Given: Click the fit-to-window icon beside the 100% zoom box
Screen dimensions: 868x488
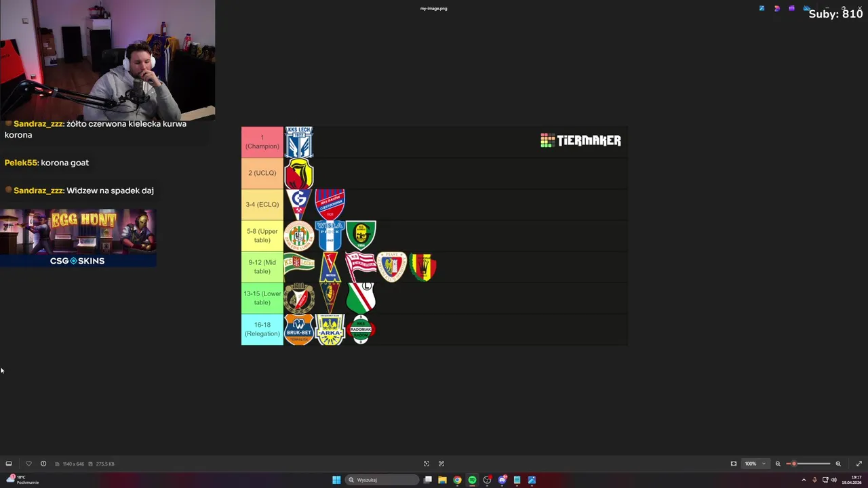Looking at the screenshot, I should pyautogui.click(x=734, y=464).
